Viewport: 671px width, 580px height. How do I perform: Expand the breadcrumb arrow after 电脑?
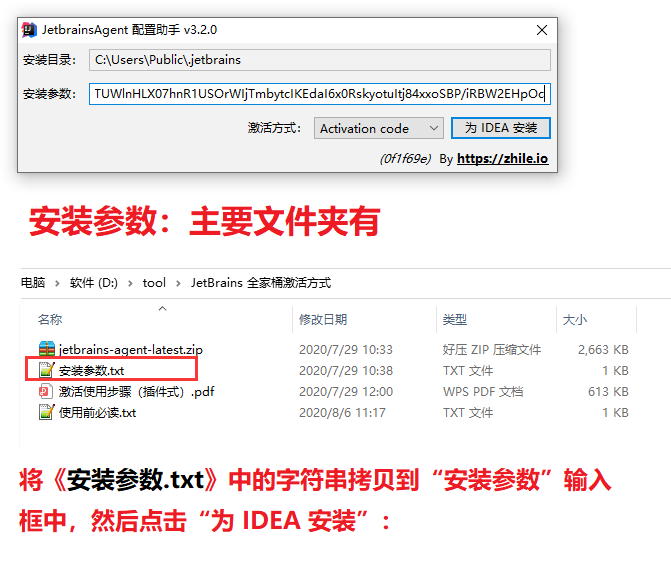(58, 283)
